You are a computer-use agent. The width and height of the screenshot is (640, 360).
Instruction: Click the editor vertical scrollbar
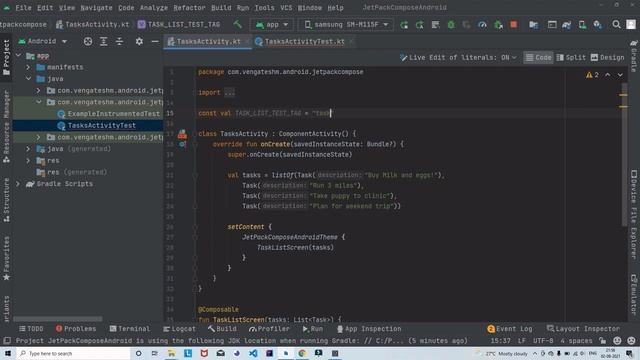[x=624, y=154]
